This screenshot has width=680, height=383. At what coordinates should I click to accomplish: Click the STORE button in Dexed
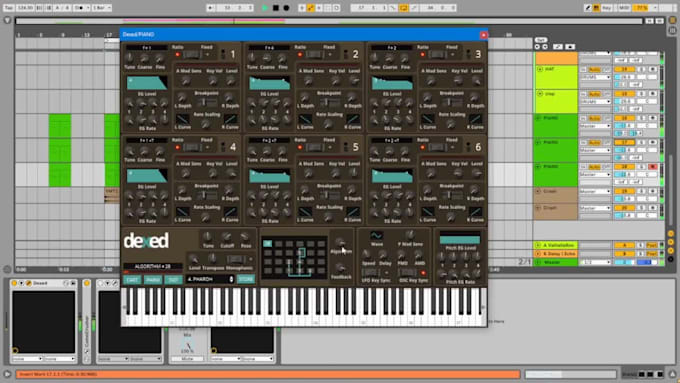(246, 279)
